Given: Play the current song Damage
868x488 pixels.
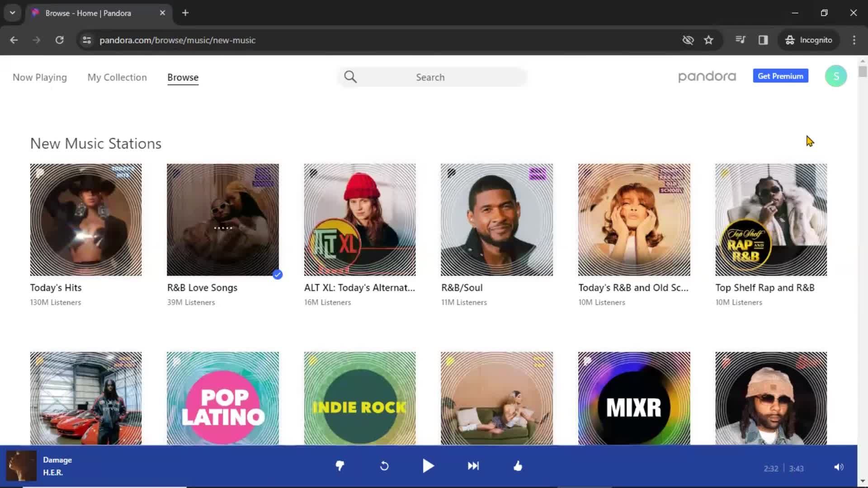Looking at the screenshot, I should click(x=428, y=466).
